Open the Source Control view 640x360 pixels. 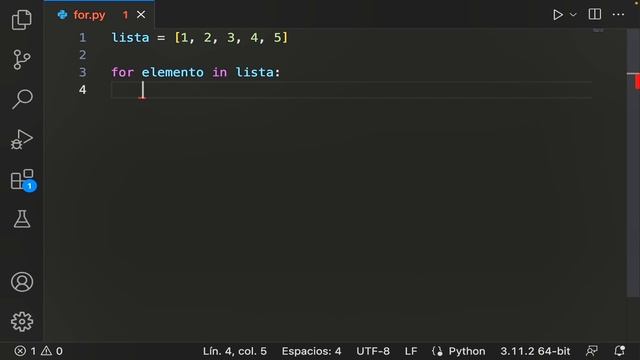tap(22, 60)
